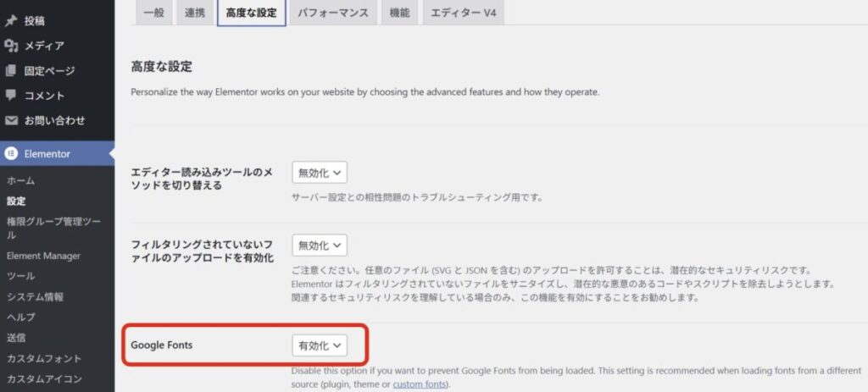The image size is (868, 392).
Task: Click the envelope icon beside お問い合わせ
Action: coord(11,121)
